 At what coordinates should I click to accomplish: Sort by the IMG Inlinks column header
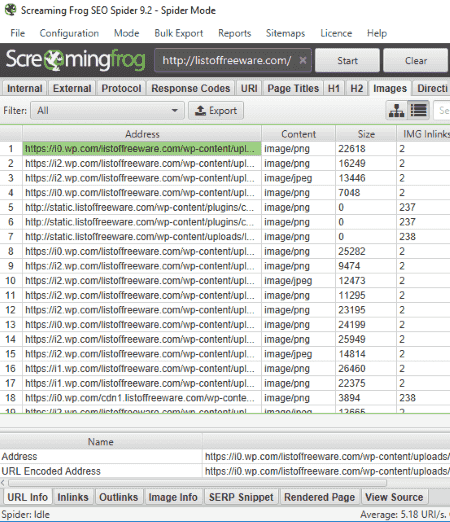coord(423,134)
